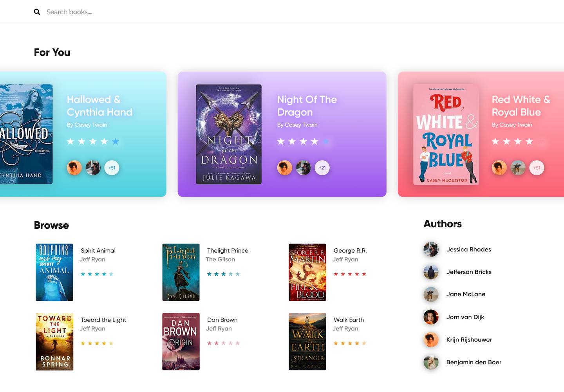Focus the Search books input field
The height and width of the screenshot is (392, 564).
click(x=69, y=12)
